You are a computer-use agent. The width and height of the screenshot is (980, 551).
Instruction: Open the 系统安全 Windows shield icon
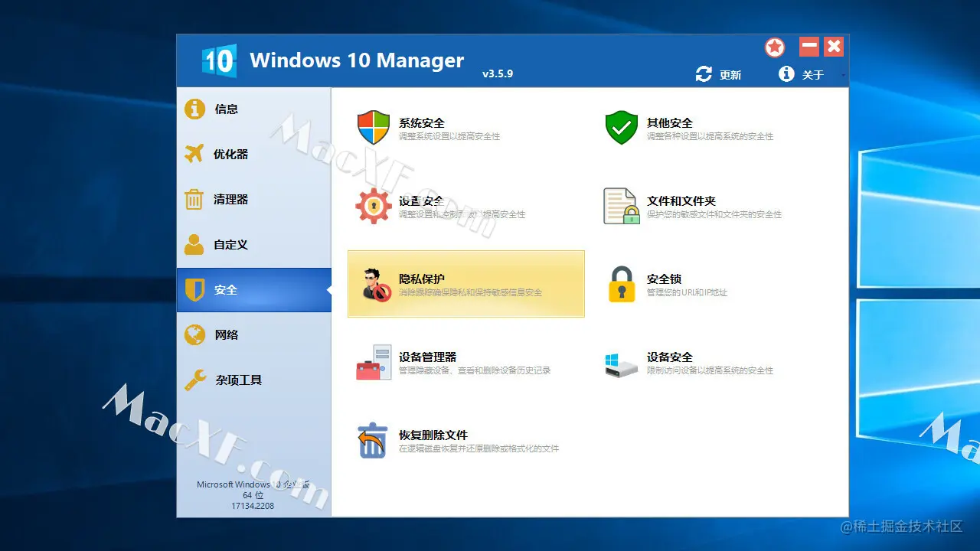click(374, 128)
